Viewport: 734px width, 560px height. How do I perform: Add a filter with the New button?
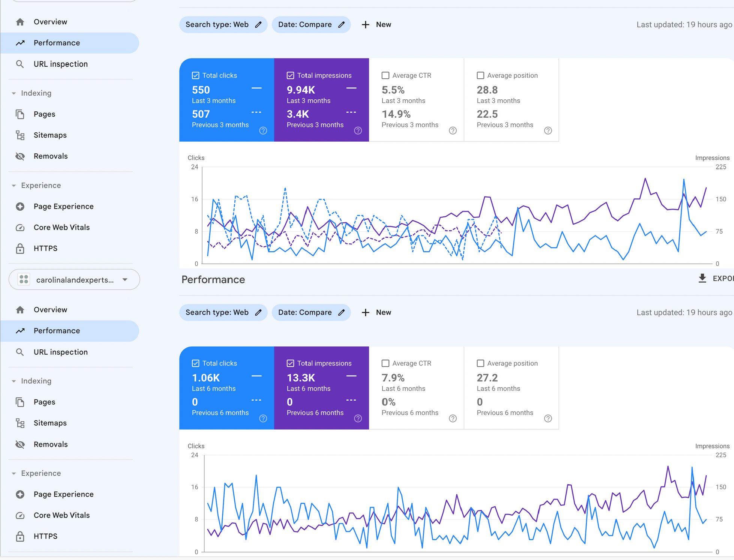tap(376, 24)
